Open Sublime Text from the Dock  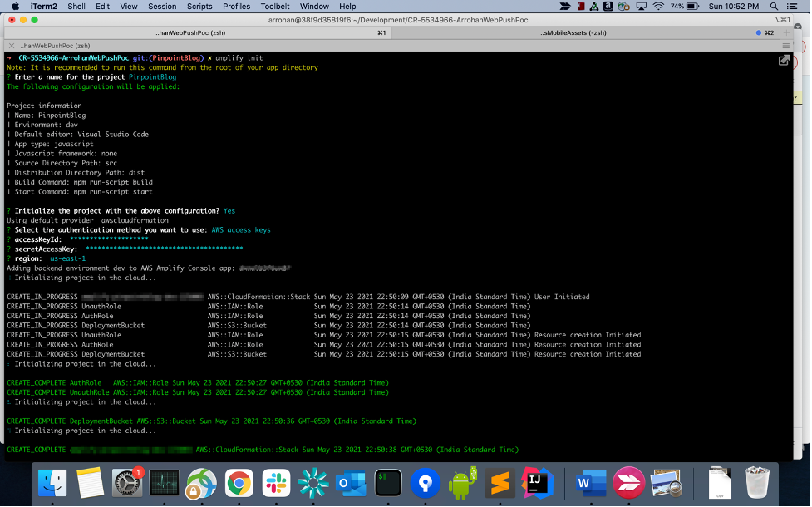click(x=500, y=482)
